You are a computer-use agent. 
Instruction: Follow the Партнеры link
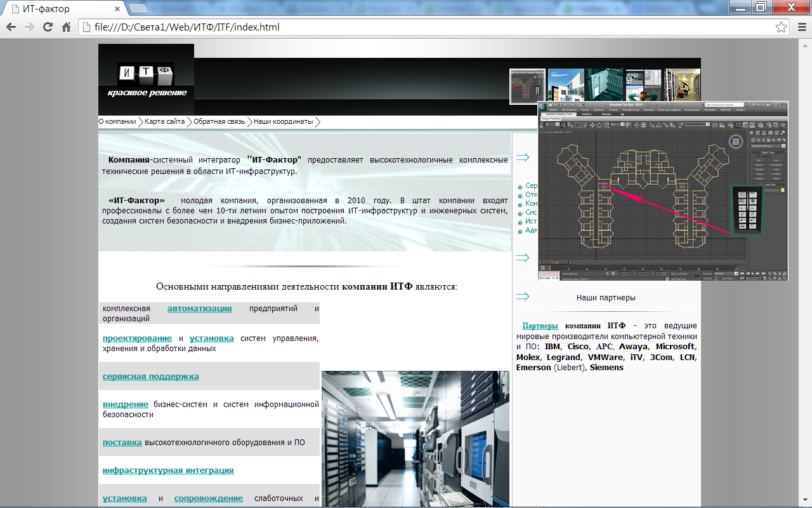(x=540, y=326)
